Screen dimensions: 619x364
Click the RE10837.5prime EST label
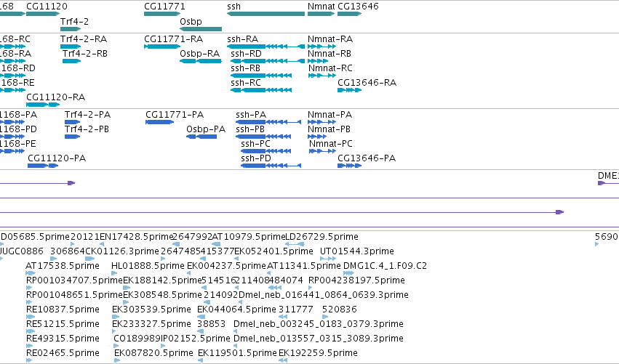[x=63, y=310]
